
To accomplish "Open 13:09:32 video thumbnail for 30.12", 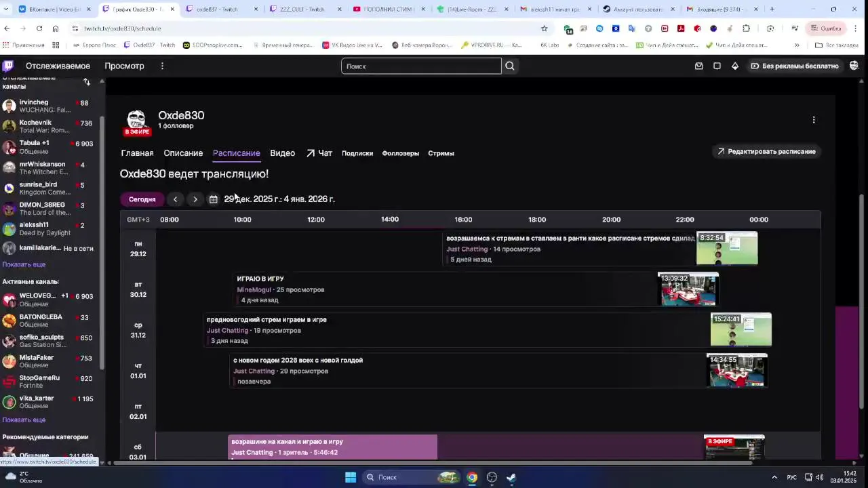I will click(688, 289).
